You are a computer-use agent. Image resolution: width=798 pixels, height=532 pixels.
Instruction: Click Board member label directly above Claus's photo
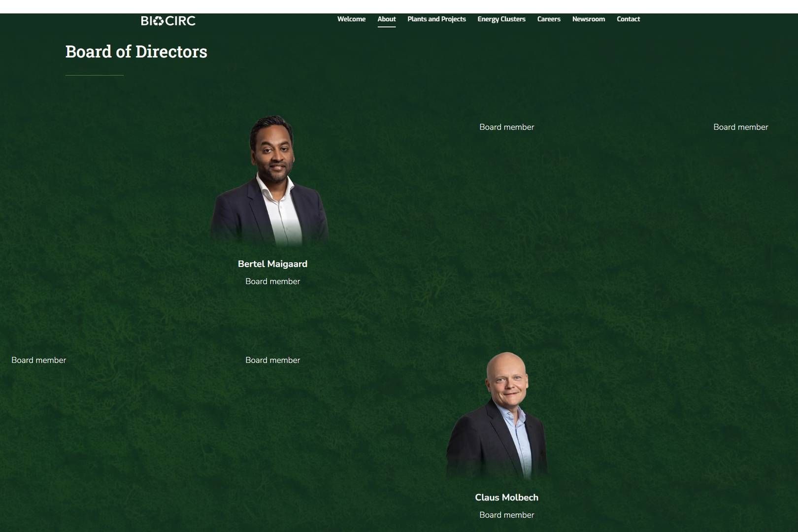coord(506,127)
